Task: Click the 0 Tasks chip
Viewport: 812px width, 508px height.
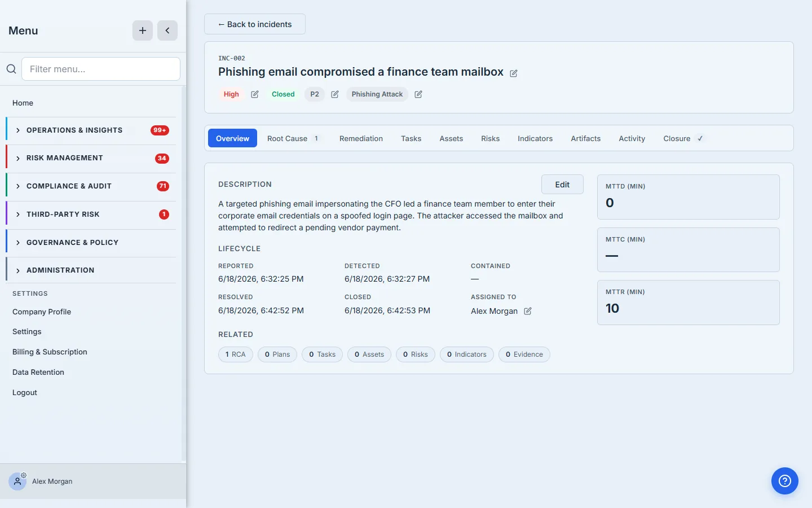Action: tap(322, 354)
